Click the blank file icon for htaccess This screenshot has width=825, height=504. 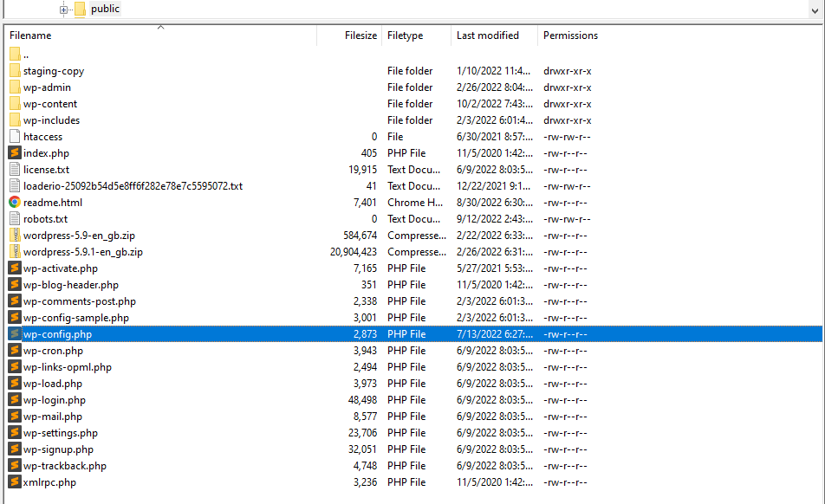pyautogui.click(x=15, y=137)
